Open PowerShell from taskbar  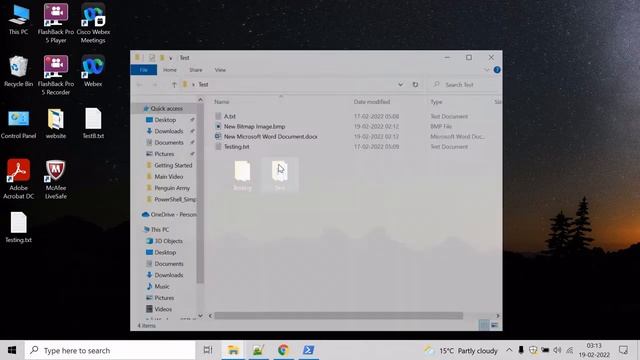308,350
